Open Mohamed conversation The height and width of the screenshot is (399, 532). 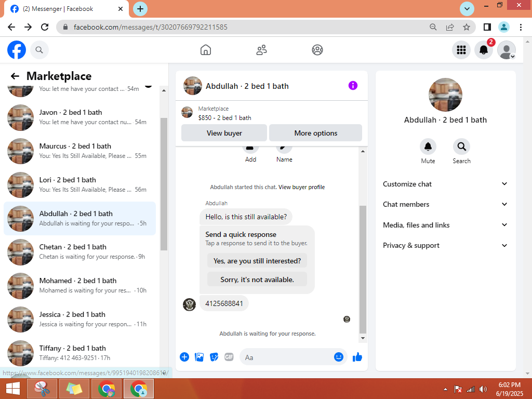click(79, 286)
